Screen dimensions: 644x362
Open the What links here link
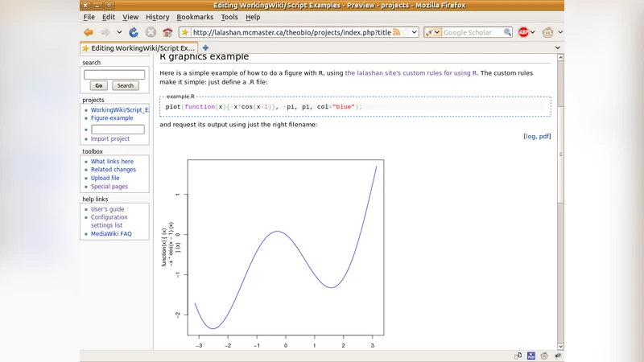[112, 162]
